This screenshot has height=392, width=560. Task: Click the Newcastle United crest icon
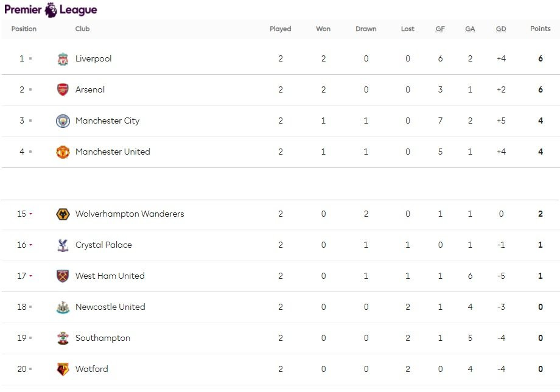[63, 307]
